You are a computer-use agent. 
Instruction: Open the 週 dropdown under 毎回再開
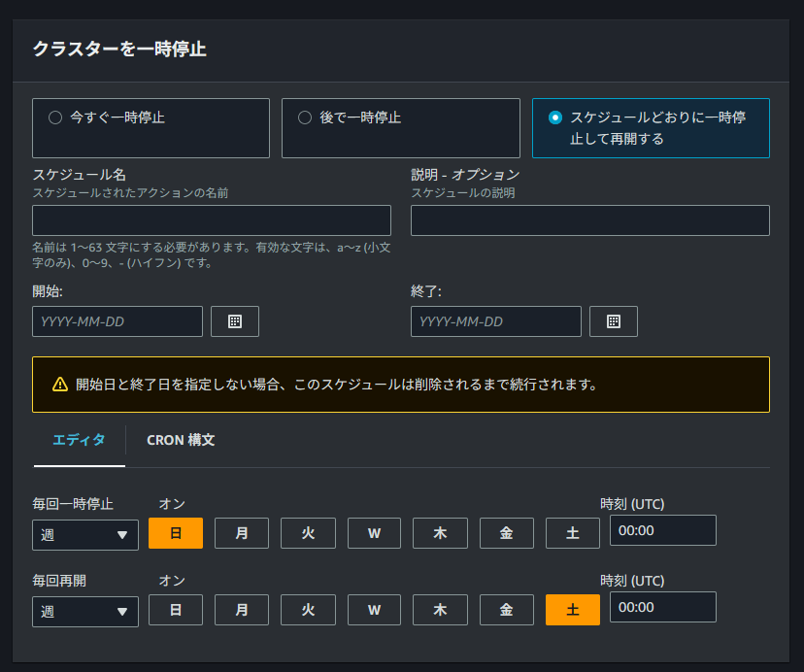[x=84, y=610]
